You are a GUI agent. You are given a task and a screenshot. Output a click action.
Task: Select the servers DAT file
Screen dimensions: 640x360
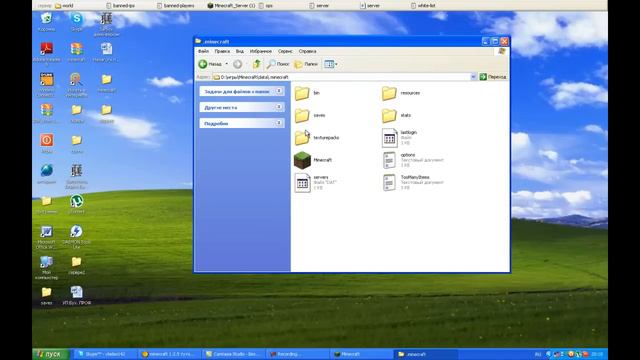tap(315, 182)
